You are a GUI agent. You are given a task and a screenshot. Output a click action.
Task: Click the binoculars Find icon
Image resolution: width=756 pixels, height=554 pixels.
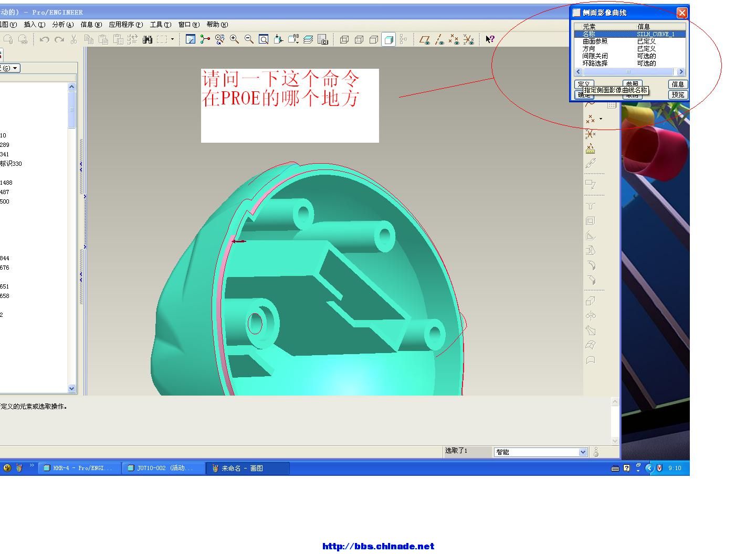click(x=148, y=39)
